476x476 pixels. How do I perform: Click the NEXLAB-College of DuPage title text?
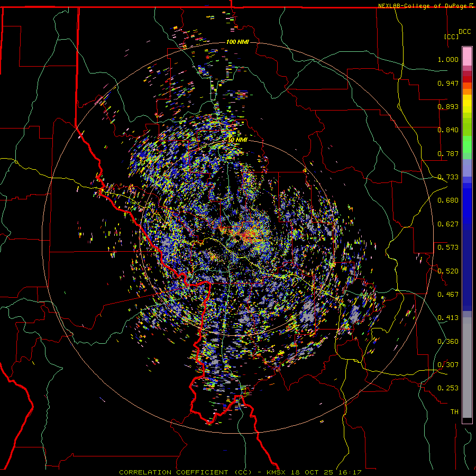[x=423, y=6]
